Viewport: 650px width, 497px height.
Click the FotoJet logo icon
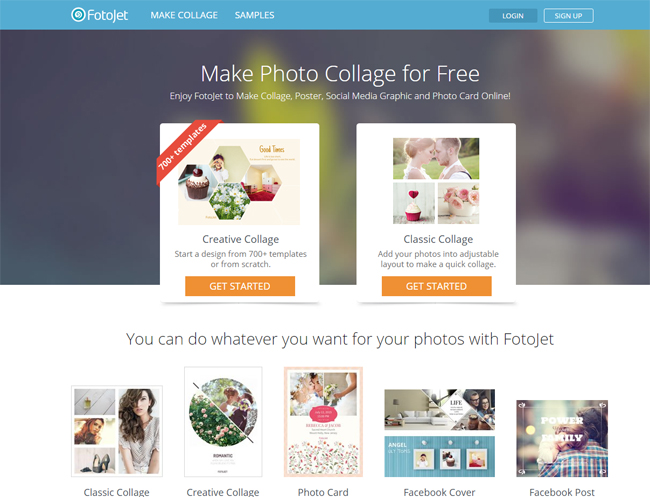(78, 15)
